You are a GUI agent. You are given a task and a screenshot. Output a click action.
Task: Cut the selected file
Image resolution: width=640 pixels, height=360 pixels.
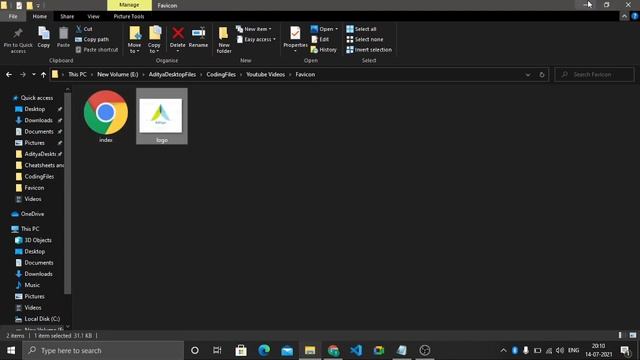tap(84, 29)
